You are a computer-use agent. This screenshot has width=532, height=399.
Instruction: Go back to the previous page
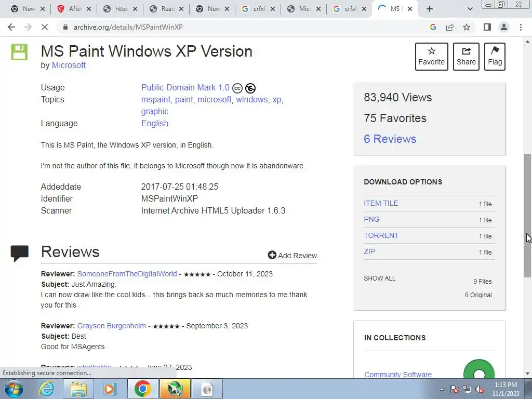11,27
